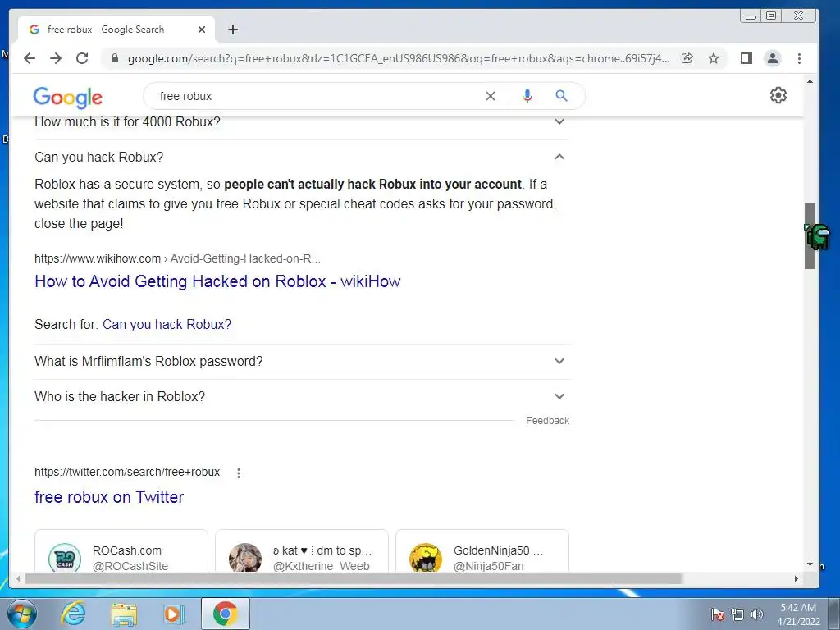
Task: Clear the search box with X
Action: coord(491,96)
